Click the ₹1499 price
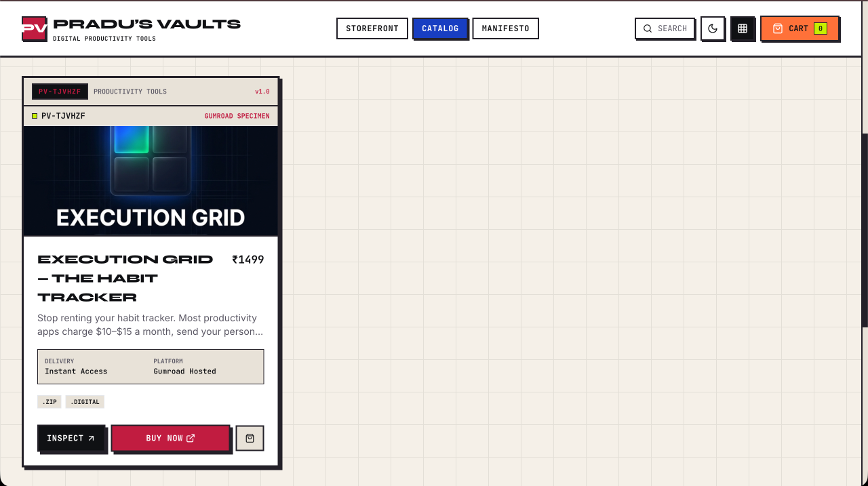The image size is (868, 486). pyautogui.click(x=248, y=260)
